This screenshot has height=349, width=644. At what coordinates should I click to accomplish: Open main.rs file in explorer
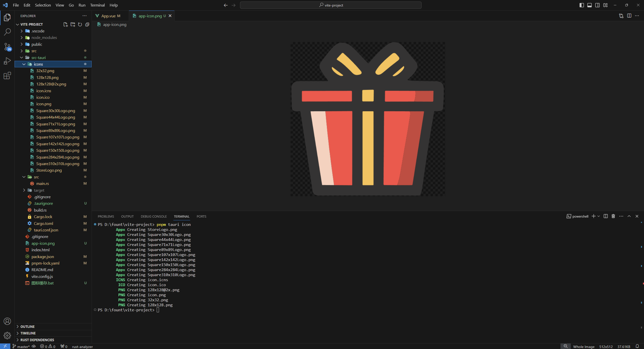point(53,183)
